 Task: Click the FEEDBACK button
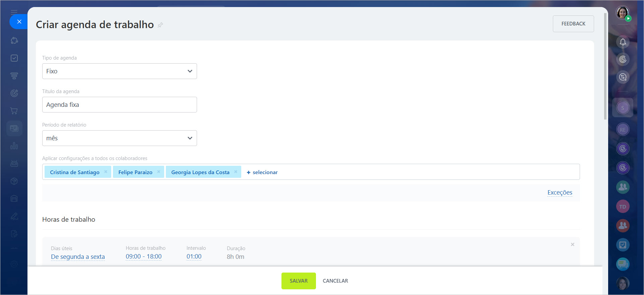pyautogui.click(x=573, y=24)
